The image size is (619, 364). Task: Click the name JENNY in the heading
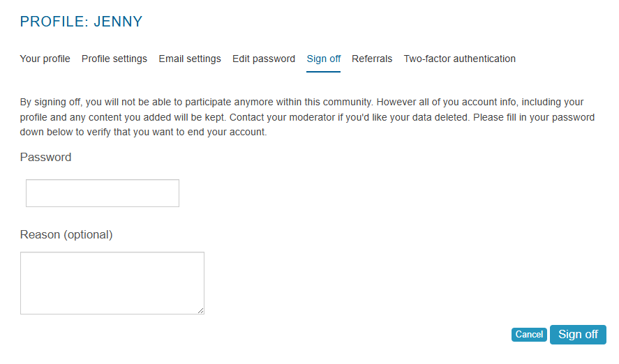click(118, 22)
